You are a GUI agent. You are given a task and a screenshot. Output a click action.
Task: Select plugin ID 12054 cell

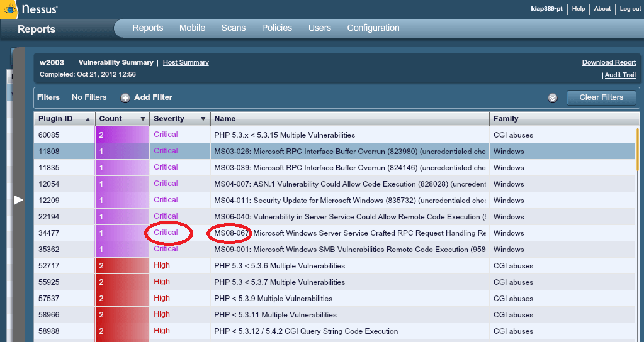64,184
